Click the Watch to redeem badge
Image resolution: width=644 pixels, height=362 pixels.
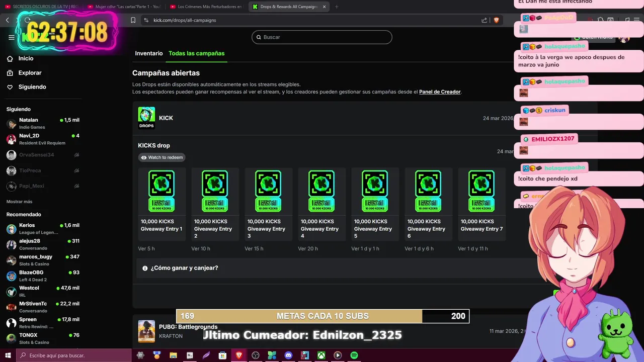tap(162, 157)
